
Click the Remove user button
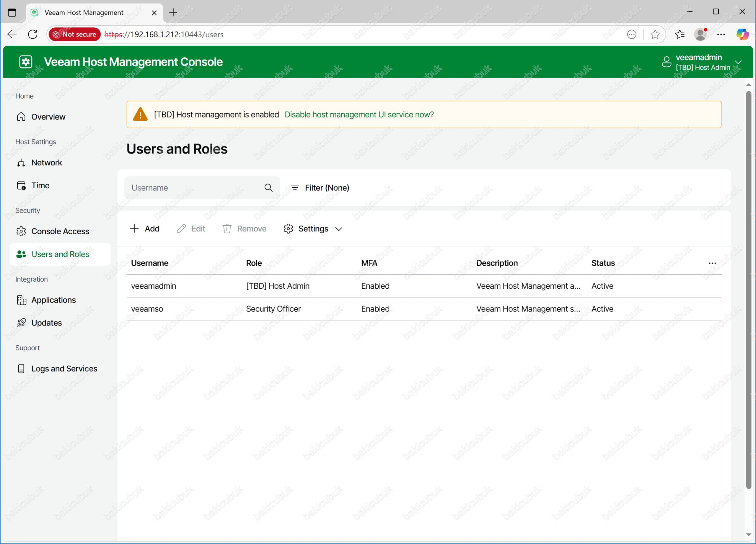(244, 229)
